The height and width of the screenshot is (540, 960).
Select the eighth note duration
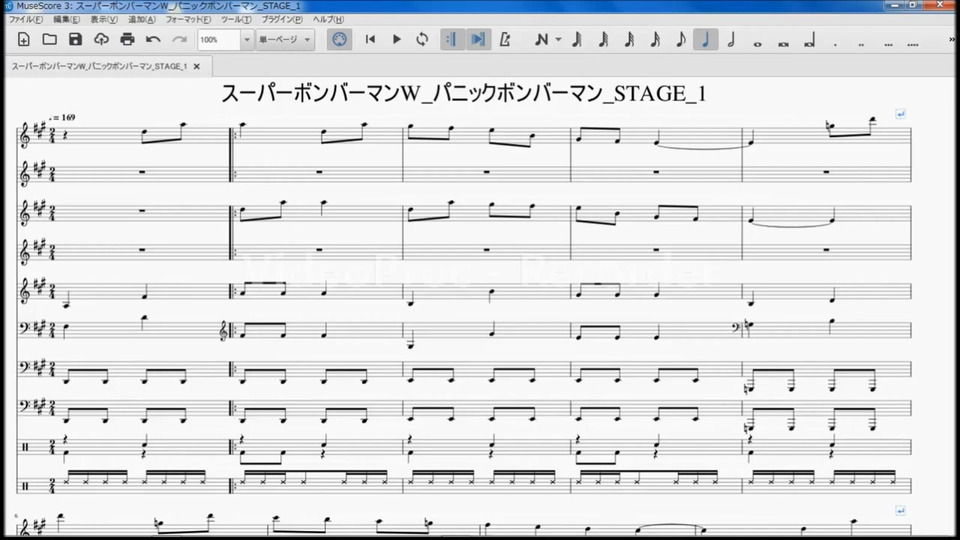point(680,40)
